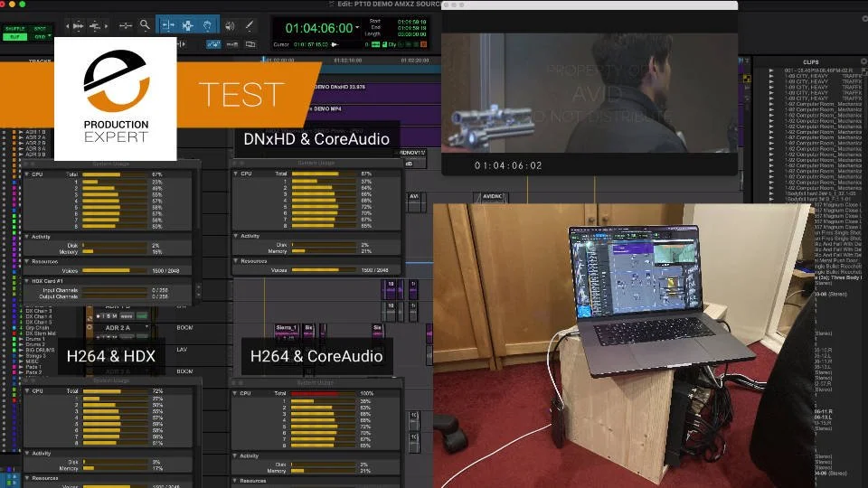Collapse CPU section in DNxHD & CoreAudio window

coord(236,174)
